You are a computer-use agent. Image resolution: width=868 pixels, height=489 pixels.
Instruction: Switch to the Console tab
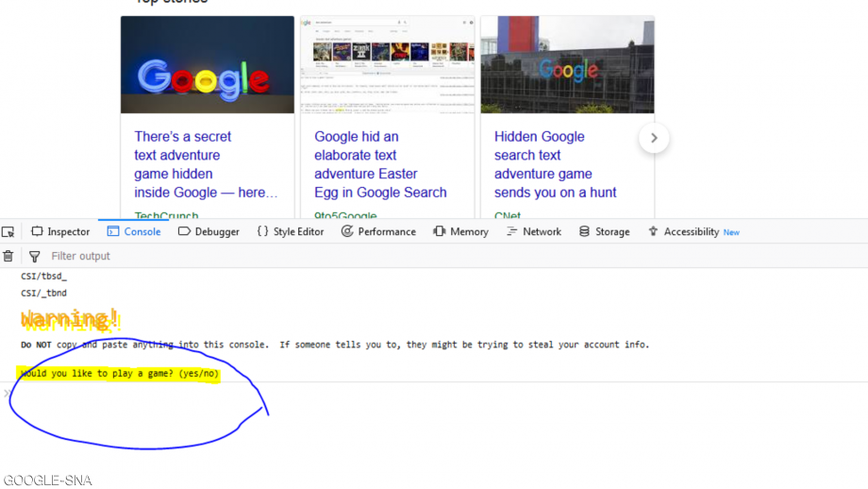point(134,231)
